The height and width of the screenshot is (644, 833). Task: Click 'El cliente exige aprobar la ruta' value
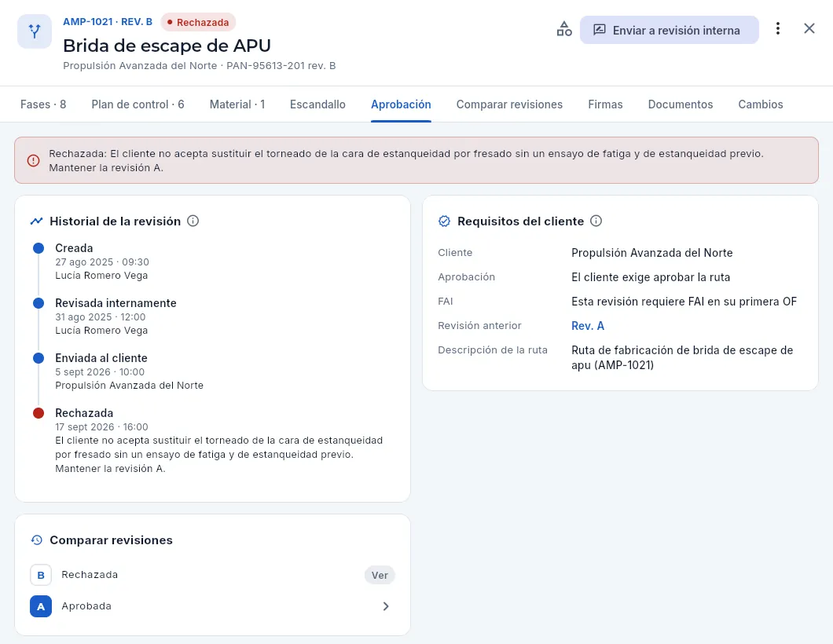(x=651, y=277)
